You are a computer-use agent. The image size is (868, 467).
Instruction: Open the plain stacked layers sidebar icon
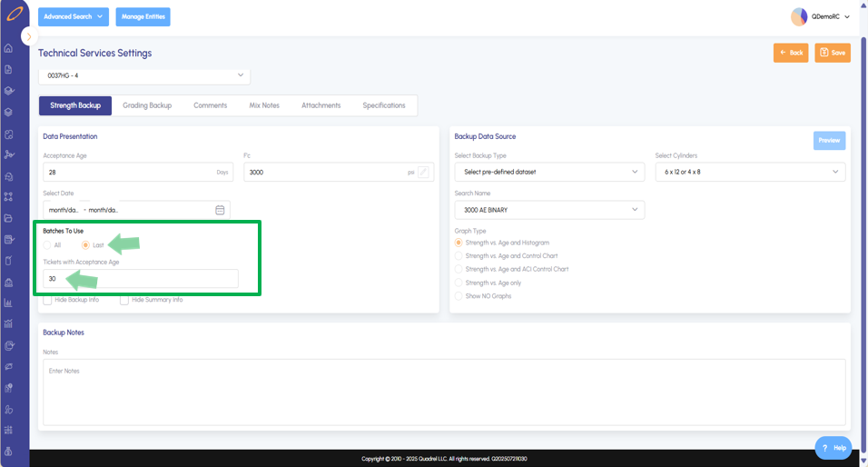pyautogui.click(x=8, y=112)
